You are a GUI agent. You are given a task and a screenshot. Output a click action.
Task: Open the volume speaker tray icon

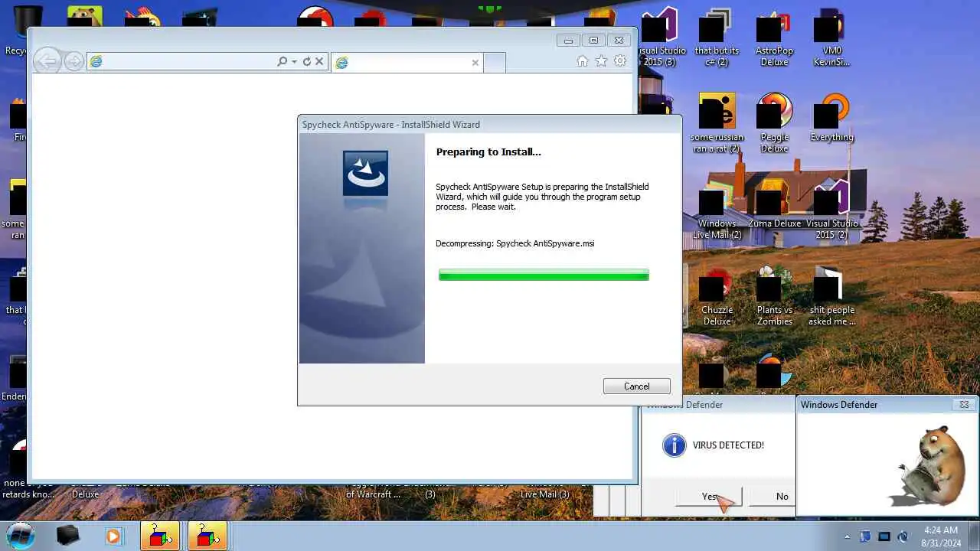click(903, 536)
